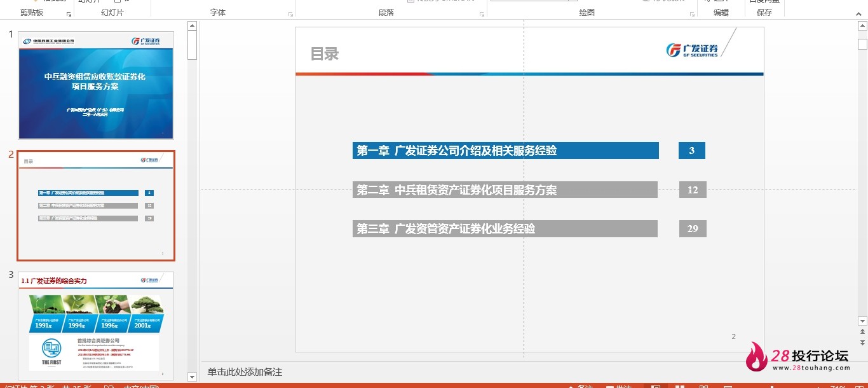Image resolution: width=868 pixels, height=388 pixels.
Task: Toggle the 备注 notes button in status bar
Action: (580, 385)
